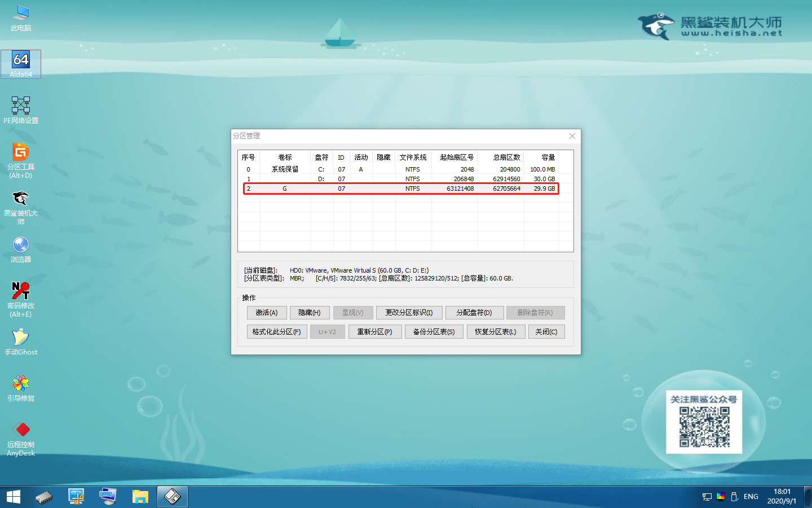Screen dimensions: 812x508
Task: Click the 激活(A) activate button
Action: pos(266,312)
